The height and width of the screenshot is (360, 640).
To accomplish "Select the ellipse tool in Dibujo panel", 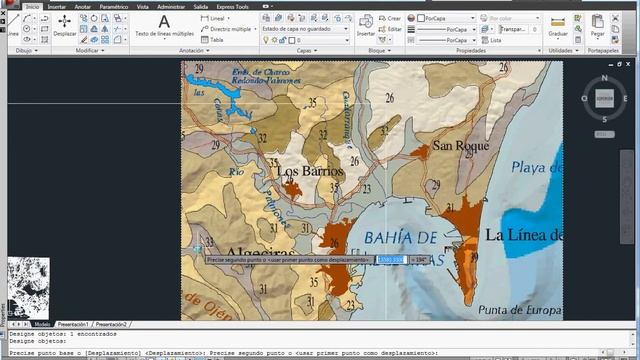I will [27, 40].
